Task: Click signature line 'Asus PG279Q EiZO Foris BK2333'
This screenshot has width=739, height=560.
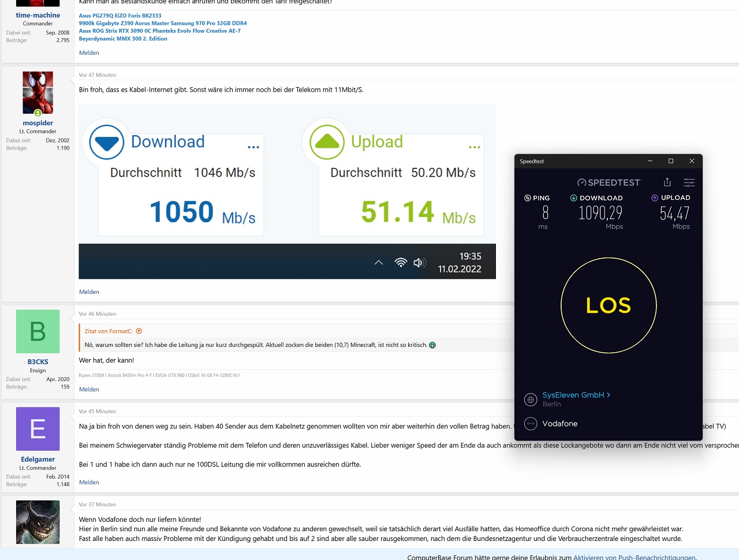Action: tap(120, 16)
